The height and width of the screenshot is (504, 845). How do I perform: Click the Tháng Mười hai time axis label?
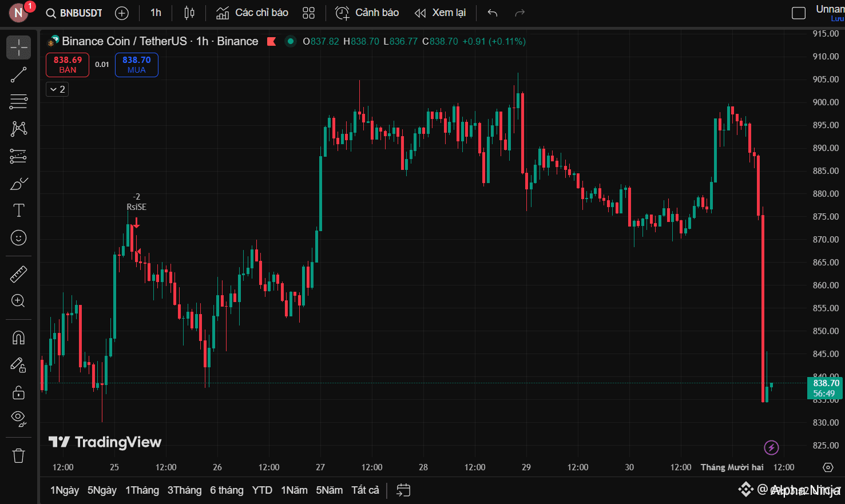click(x=732, y=467)
